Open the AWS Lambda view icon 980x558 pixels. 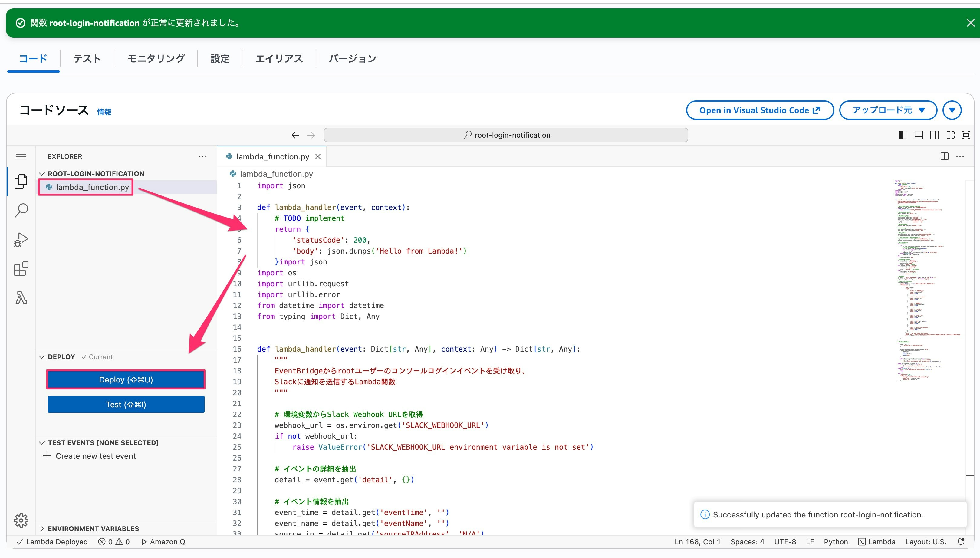coord(21,297)
